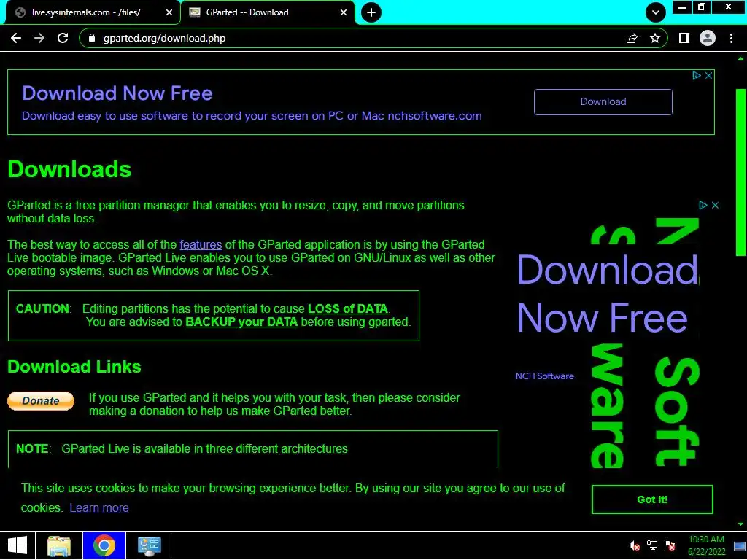Viewport: 747px width, 560px height.
Task: Reload the GParted download page
Action: 63,38
